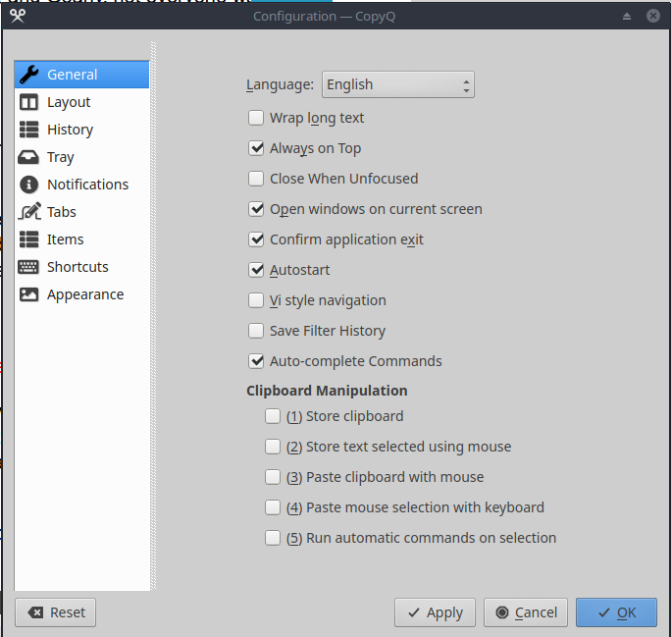This screenshot has height=637, width=672.
Task: Open Layout section icon in sidebar
Action: [29, 102]
